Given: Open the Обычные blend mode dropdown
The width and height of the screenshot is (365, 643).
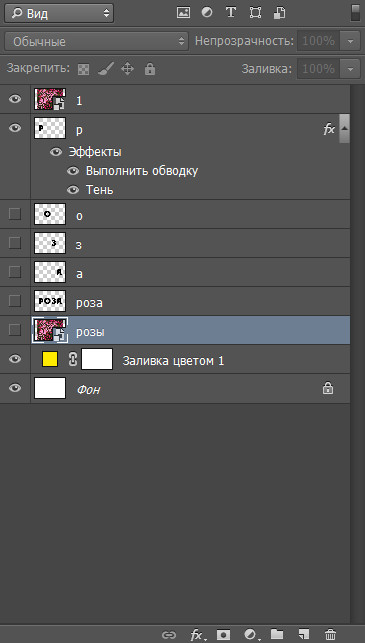Looking at the screenshot, I should [96, 41].
